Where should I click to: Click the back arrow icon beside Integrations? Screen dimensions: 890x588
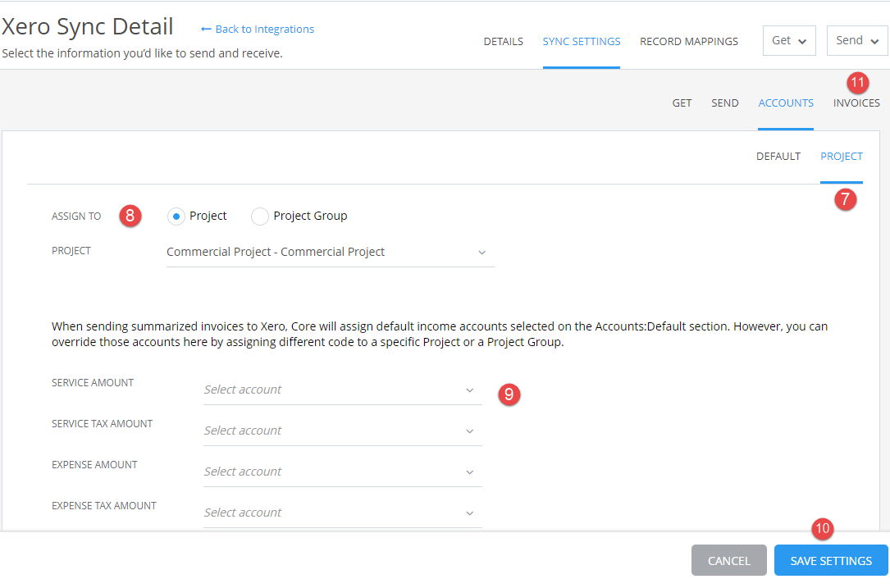click(x=206, y=29)
